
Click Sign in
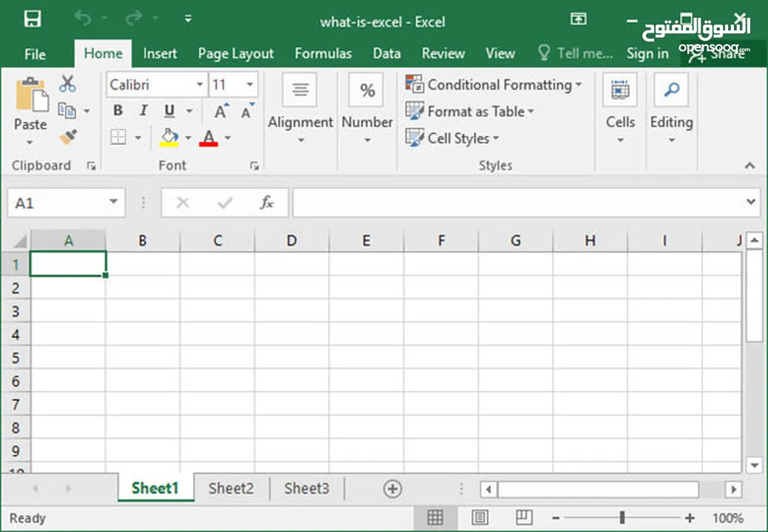tap(648, 53)
